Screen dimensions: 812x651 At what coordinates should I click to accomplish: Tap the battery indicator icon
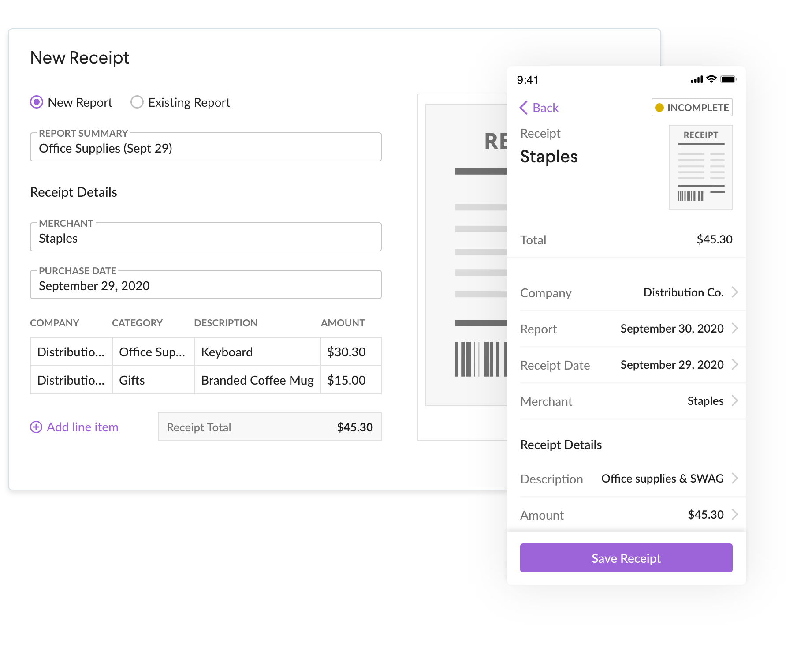click(x=728, y=79)
